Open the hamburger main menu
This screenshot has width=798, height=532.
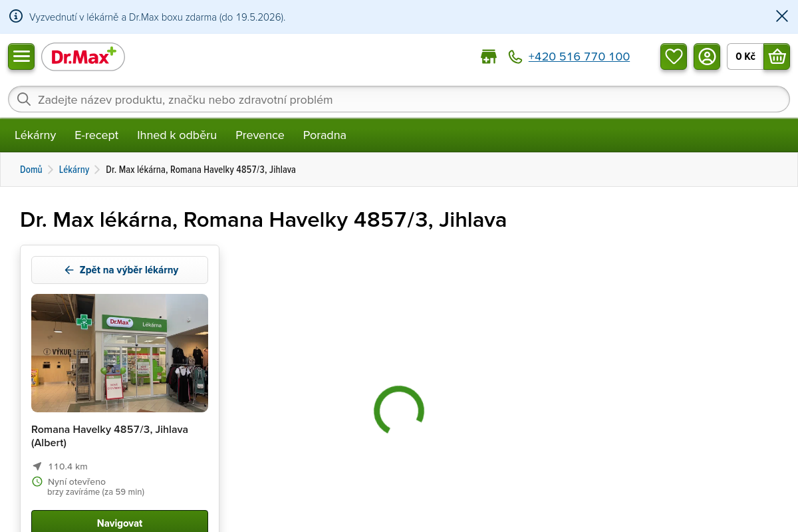click(x=21, y=57)
